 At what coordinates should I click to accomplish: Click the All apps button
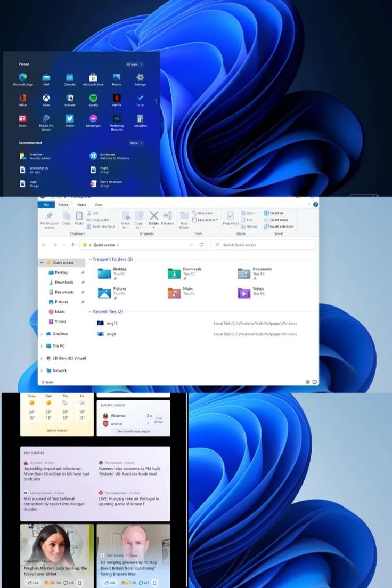(x=134, y=65)
